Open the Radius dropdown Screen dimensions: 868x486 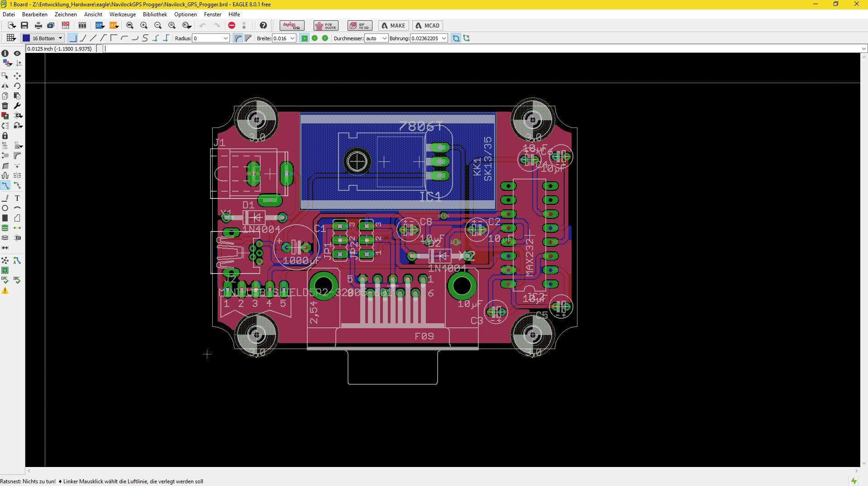pos(226,38)
